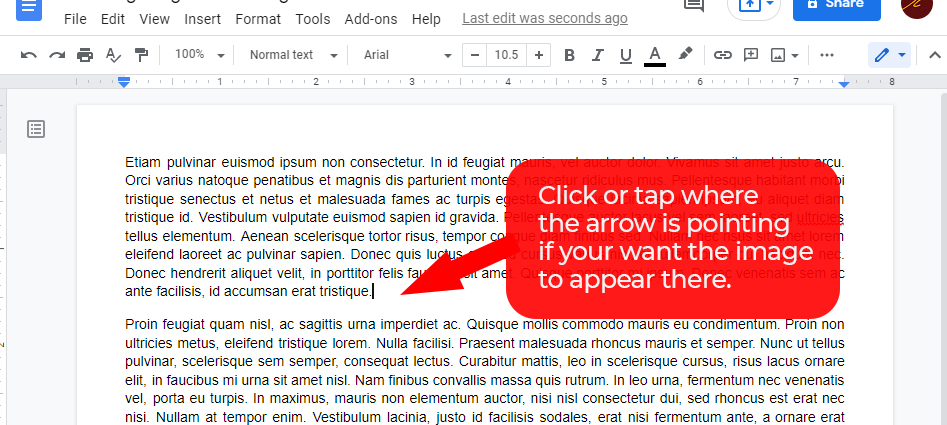Toggle underline formatting
Viewport: 947px width, 425px height.
pyautogui.click(x=626, y=55)
